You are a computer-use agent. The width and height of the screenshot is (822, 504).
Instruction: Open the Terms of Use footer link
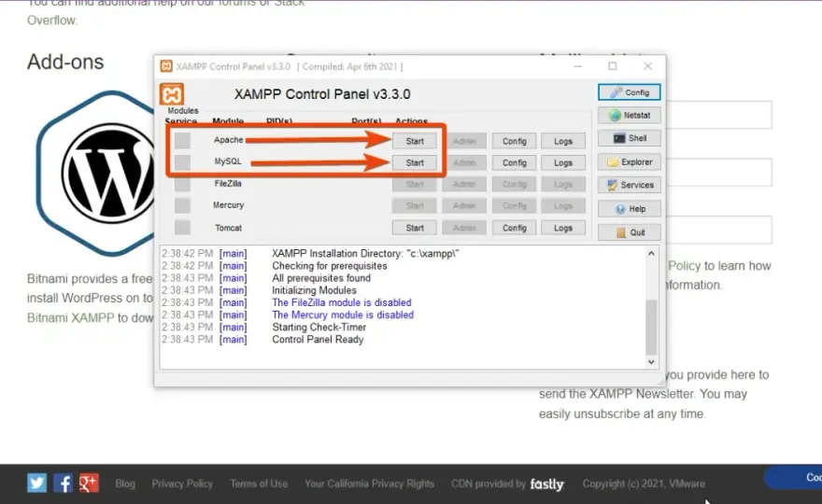coord(259,483)
